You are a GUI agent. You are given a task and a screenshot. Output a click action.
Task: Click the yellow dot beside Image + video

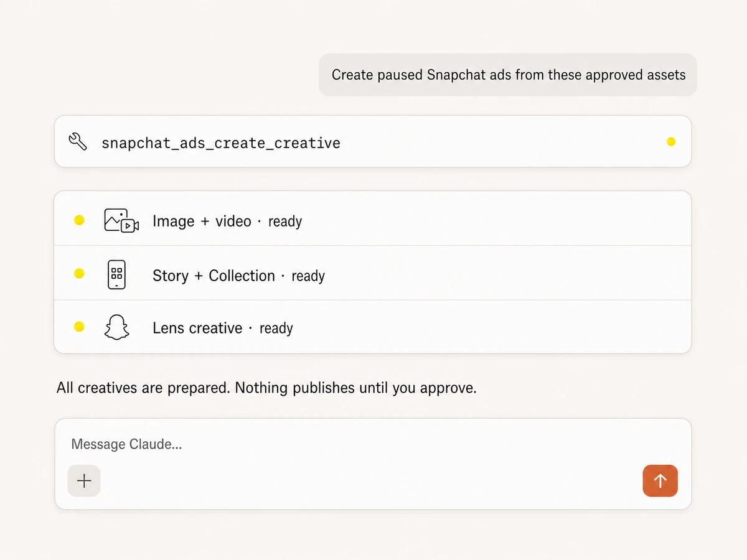tap(79, 220)
